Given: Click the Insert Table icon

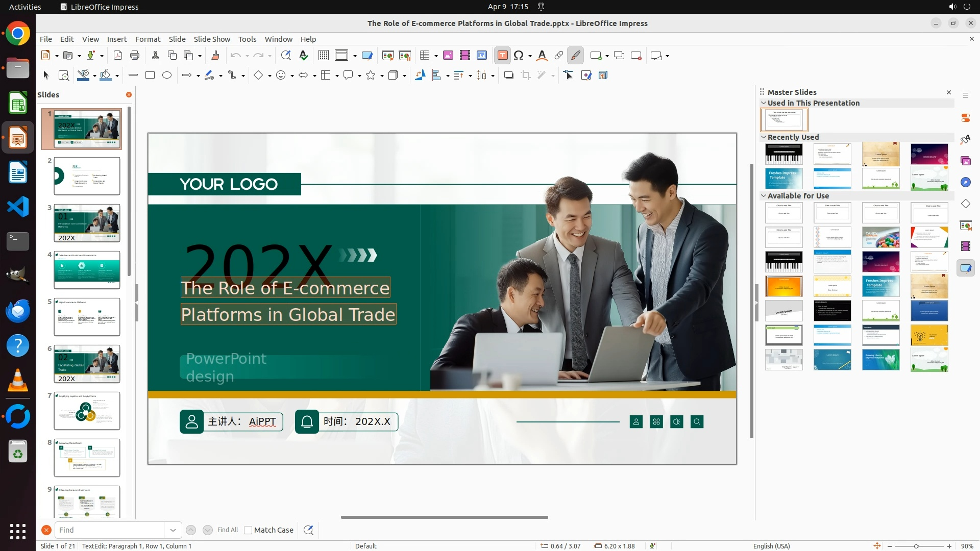Looking at the screenshot, I should pos(425,56).
